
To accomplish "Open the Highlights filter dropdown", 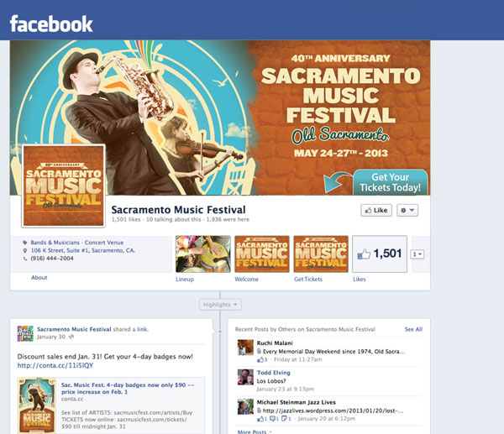I will coord(220,305).
